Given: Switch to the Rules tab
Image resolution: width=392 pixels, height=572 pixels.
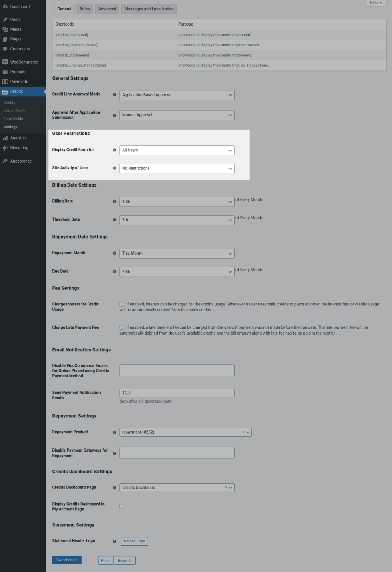Looking at the screenshot, I should [x=84, y=9].
